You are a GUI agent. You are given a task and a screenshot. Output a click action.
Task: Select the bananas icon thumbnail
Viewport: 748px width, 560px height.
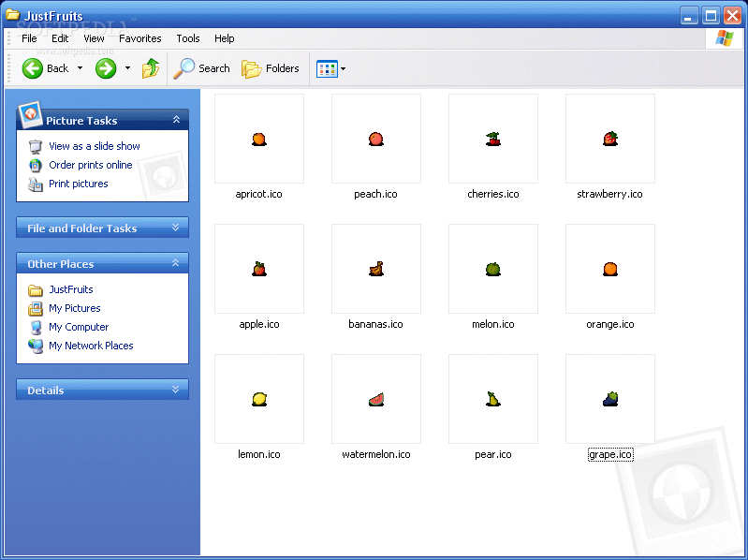[376, 269]
